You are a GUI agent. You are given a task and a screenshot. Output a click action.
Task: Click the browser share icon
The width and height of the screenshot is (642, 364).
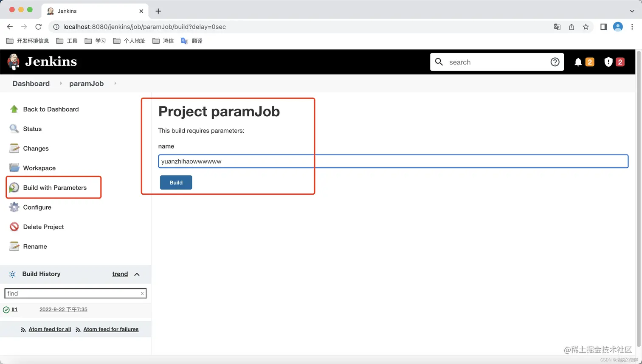coord(572,27)
